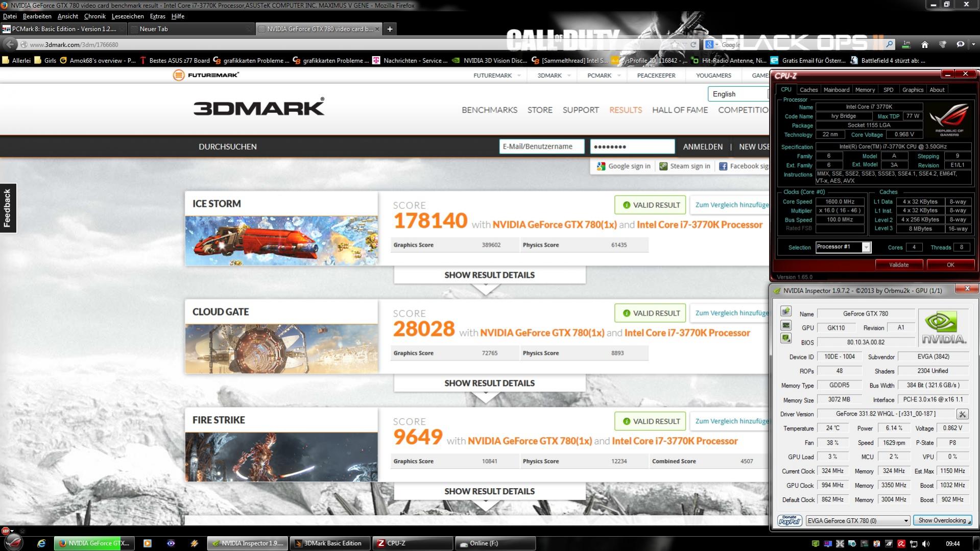This screenshot has width=980, height=551.
Task: Switch to the Caches tab in CPU-Z
Action: (x=808, y=90)
